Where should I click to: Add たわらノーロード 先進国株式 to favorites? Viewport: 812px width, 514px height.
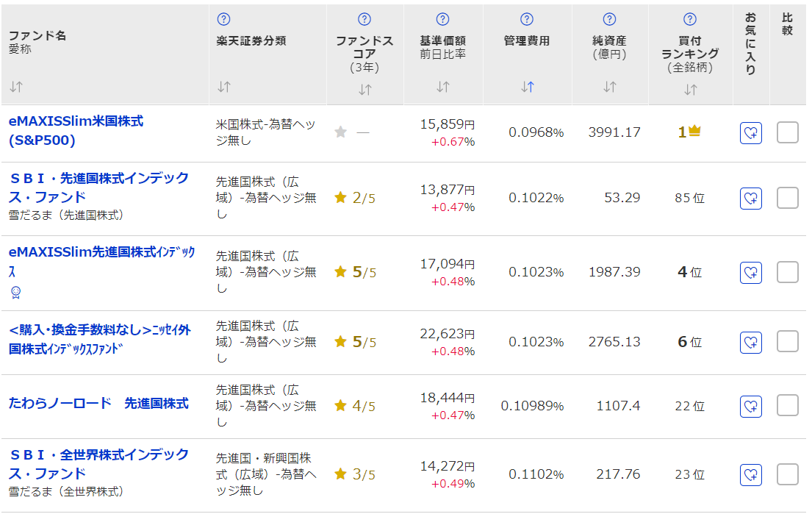click(751, 406)
